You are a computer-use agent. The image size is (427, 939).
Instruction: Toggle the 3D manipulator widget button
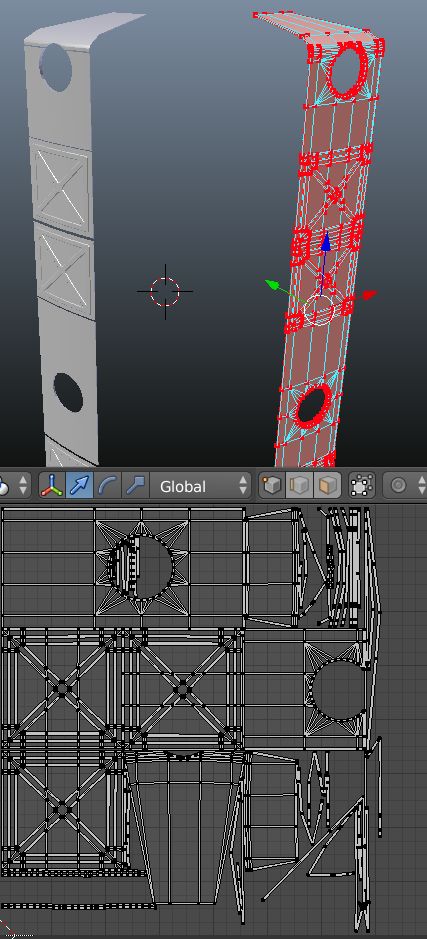52,486
